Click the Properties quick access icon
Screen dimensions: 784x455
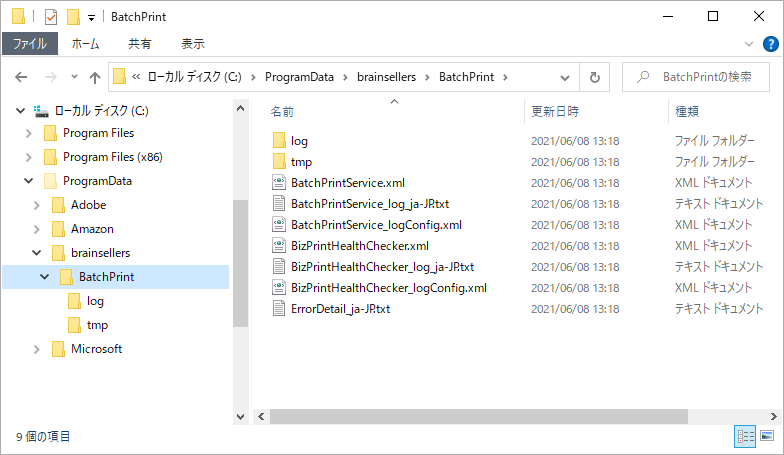click(50, 17)
